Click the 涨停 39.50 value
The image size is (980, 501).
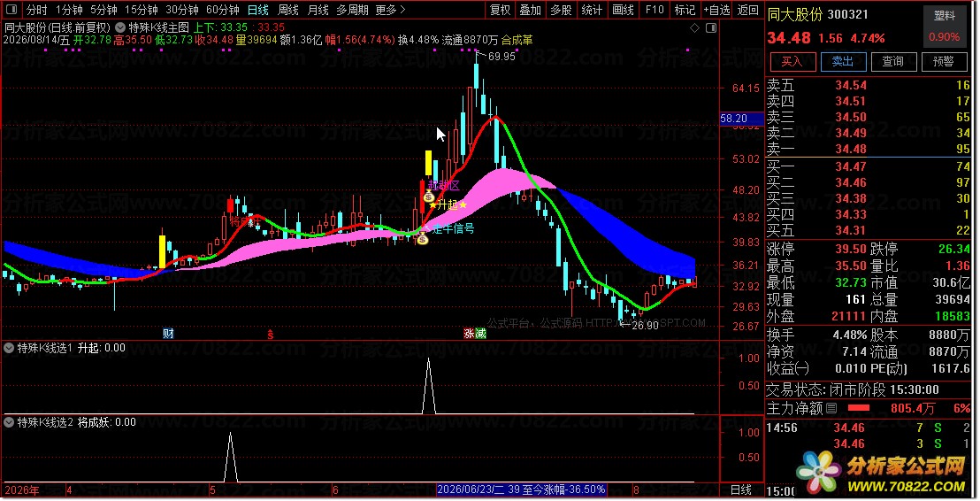point(851,249)
